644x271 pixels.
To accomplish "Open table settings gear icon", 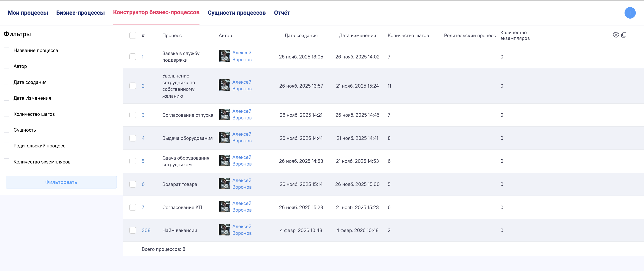I will click(616, 35).
